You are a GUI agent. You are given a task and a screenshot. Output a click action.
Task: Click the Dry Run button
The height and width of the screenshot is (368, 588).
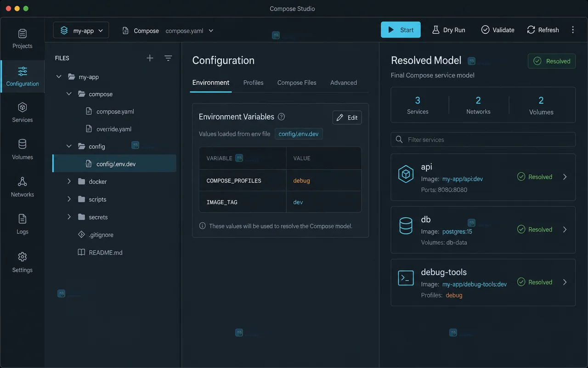point(448,30)
